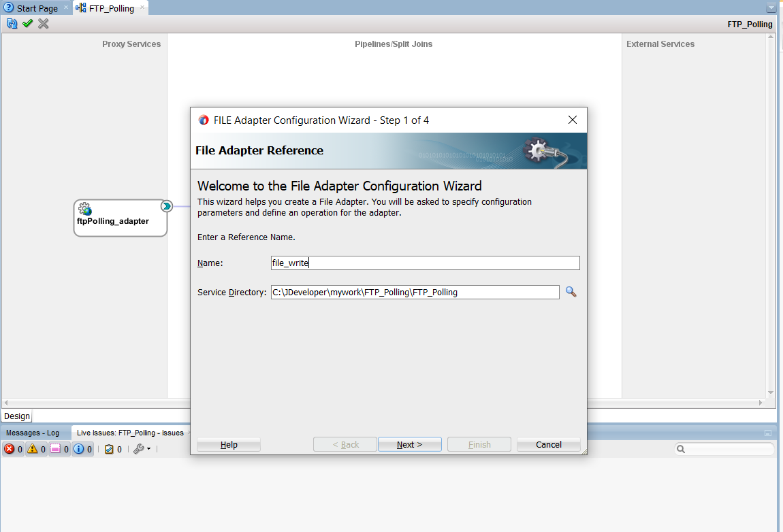Image resolution: width=783 pixels, height=532 pixels.
Task: Browse for service directory with magnifier icon
Action: click(x=571, y=292)
